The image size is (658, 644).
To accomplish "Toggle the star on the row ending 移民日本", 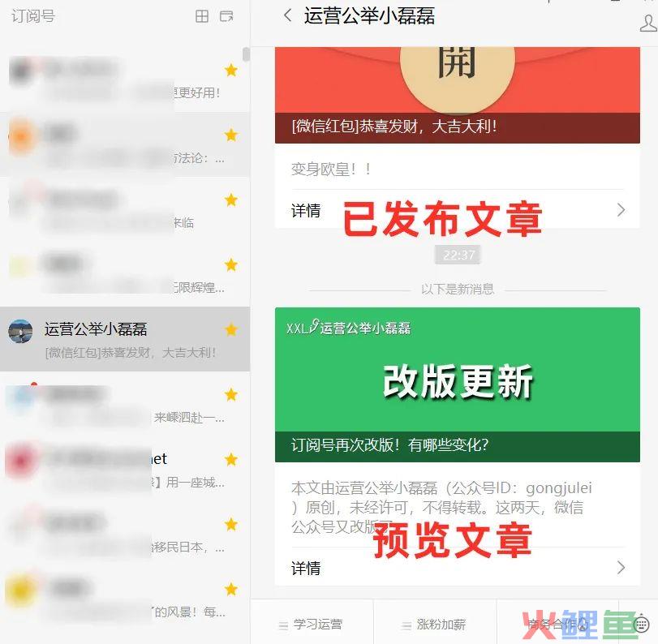I will (231, 524).
